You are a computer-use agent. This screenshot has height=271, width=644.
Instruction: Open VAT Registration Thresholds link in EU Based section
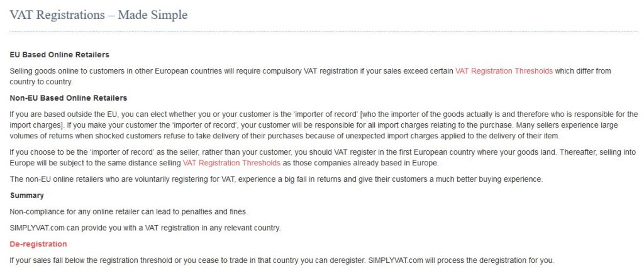click(504, 70)
